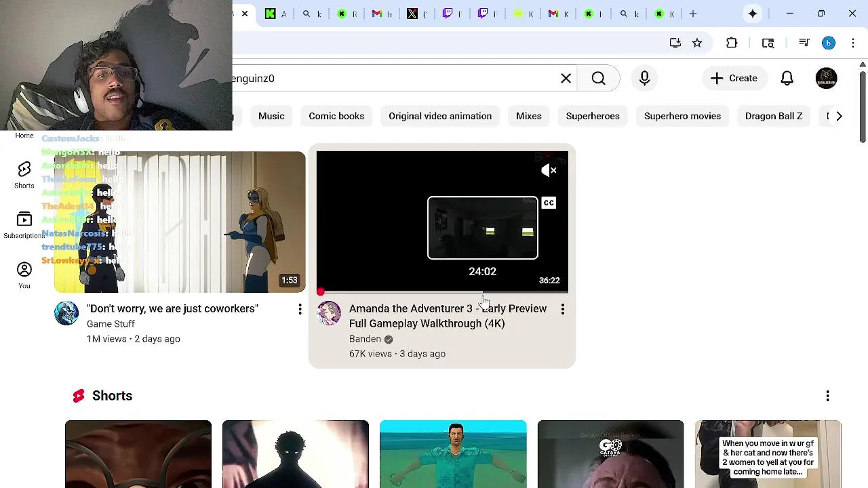Close the current browser tab
Image resolution: width=868 pixels, height=488 pixels.
click(x=245, y=14)
